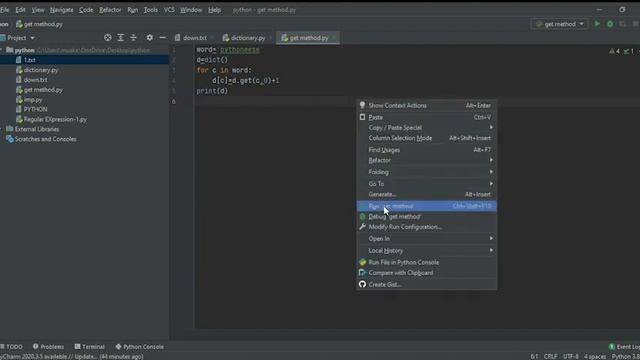This screenshot has width=640, height=360.
Task: Select Debug 'get method' in context menu
Action: [x=427, y=217]
